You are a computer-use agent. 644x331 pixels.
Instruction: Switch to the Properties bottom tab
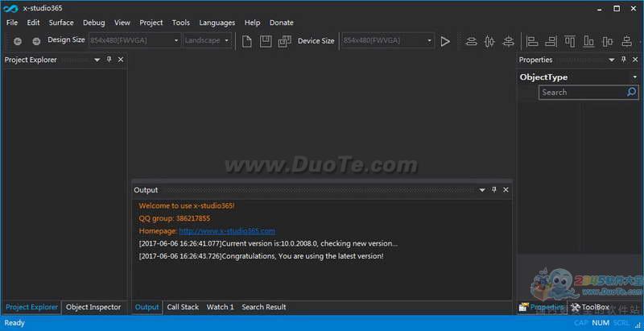point(542,307)
